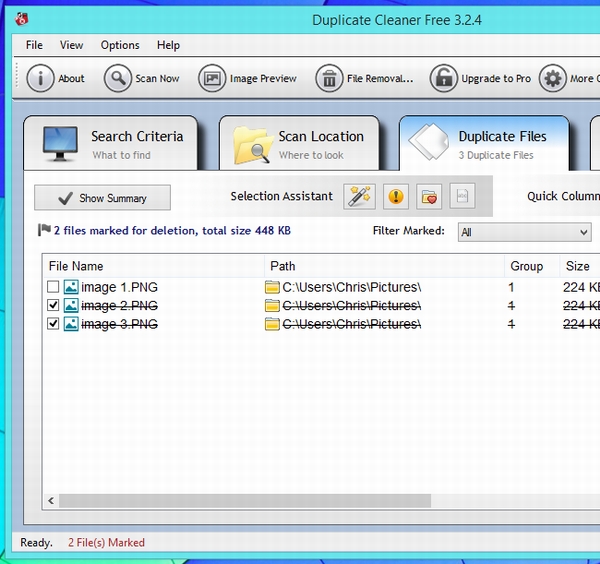Screen dimensions: 600x564
Task: Open the File menu
Action: point(34,45)
